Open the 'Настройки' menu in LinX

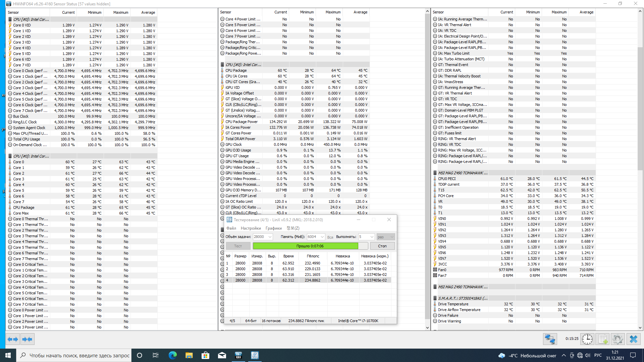[251, 228]
